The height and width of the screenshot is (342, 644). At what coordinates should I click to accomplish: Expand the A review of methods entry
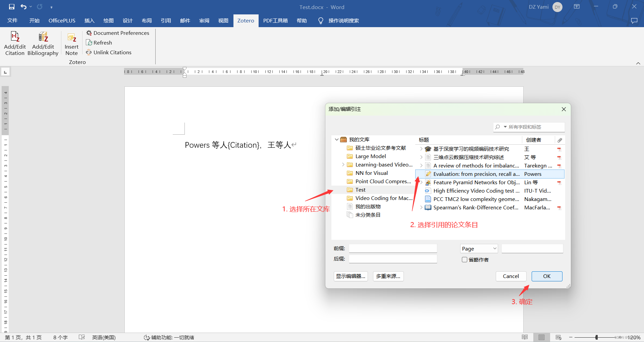421,166
